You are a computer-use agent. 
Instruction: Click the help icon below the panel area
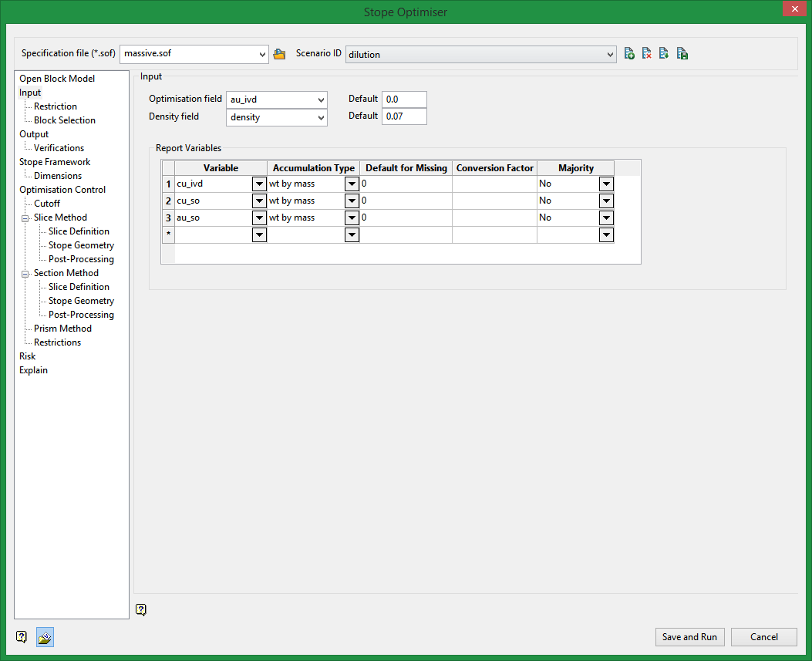[141, 610]
